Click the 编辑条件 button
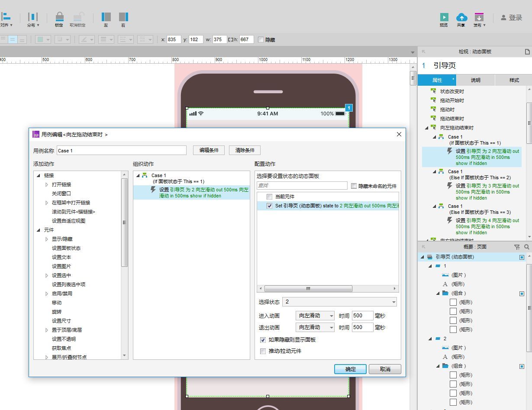The height and width of the screenshot is (410, 532). point(209,150)
